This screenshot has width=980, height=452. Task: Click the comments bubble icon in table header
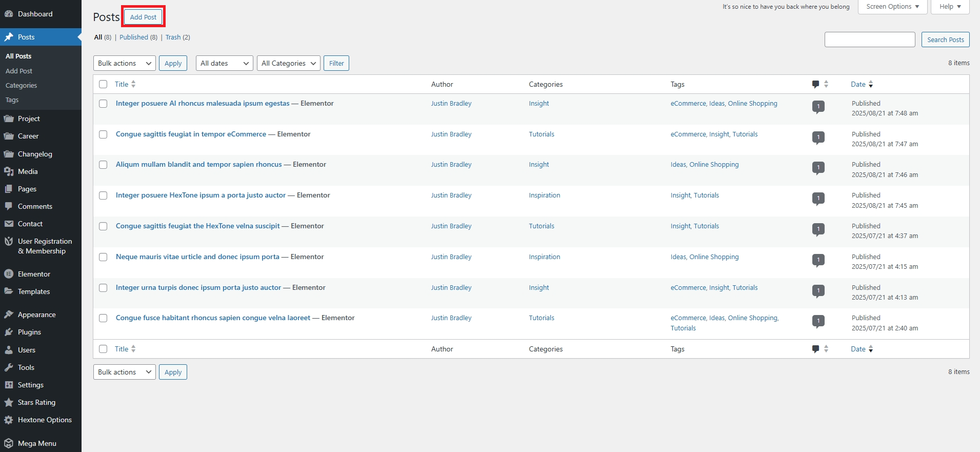click(815, 84)
